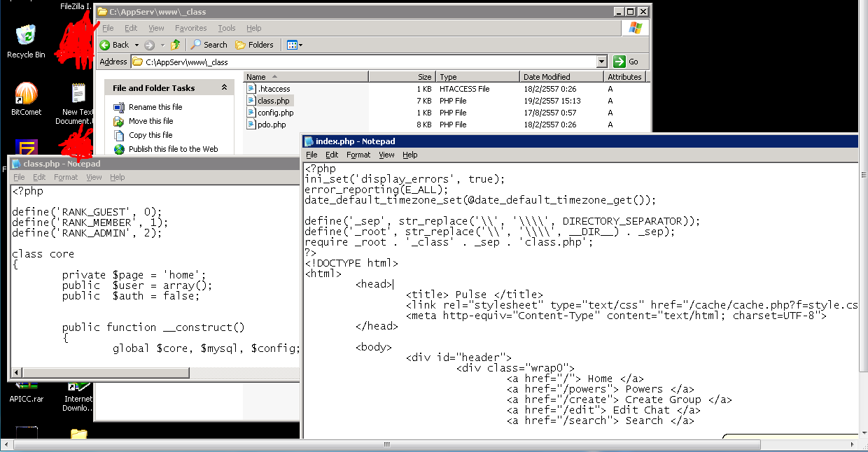Select the APICC.rar desktop file
This screenshot has height=452, width=868.
pos(27,393)
